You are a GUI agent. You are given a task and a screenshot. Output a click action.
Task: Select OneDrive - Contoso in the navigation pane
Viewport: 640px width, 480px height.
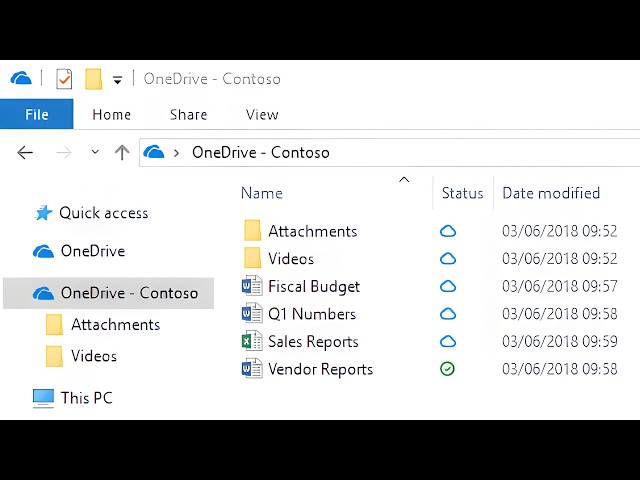109,293
